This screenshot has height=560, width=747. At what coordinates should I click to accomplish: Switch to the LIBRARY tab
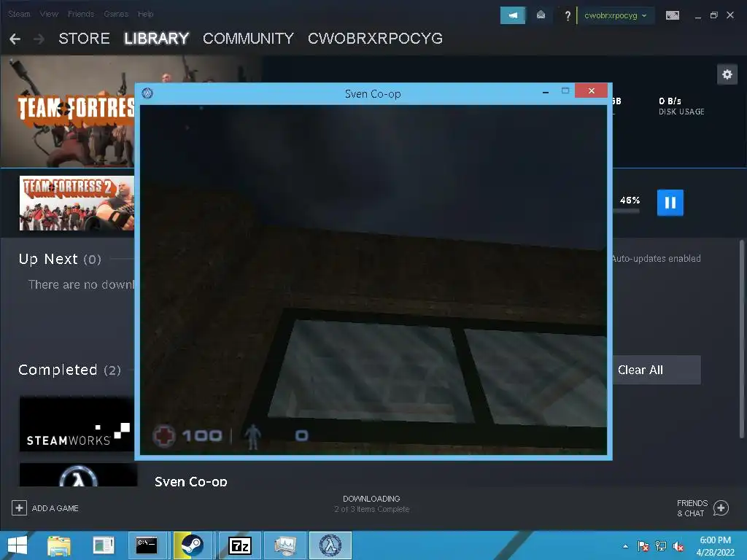(157, 38)
